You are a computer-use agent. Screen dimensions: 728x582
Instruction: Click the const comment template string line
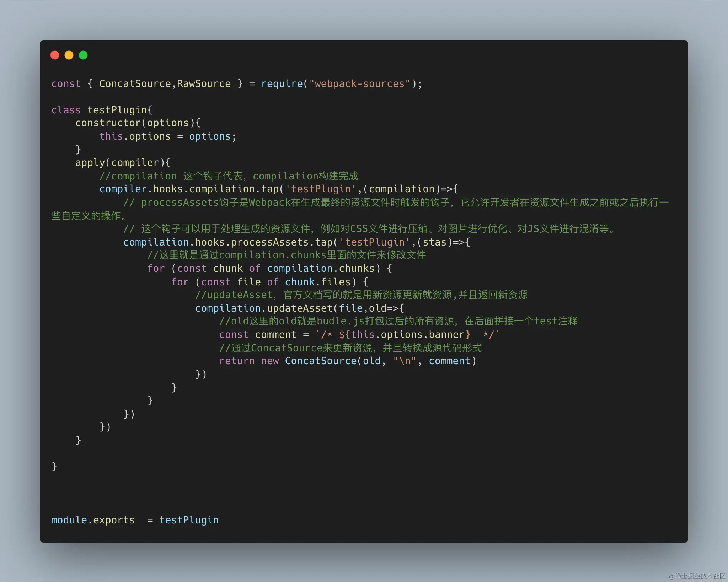click(359, 335)
